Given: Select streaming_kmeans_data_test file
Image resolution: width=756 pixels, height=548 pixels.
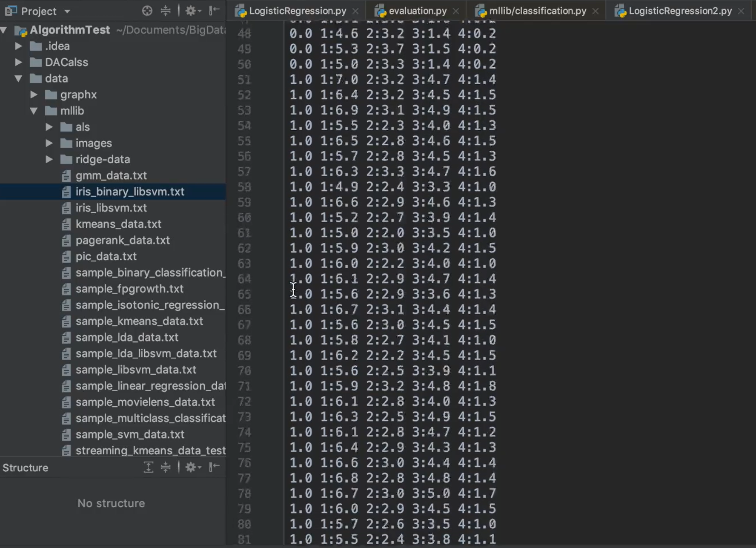Looking at the screenshot, I should pos(151,450).
